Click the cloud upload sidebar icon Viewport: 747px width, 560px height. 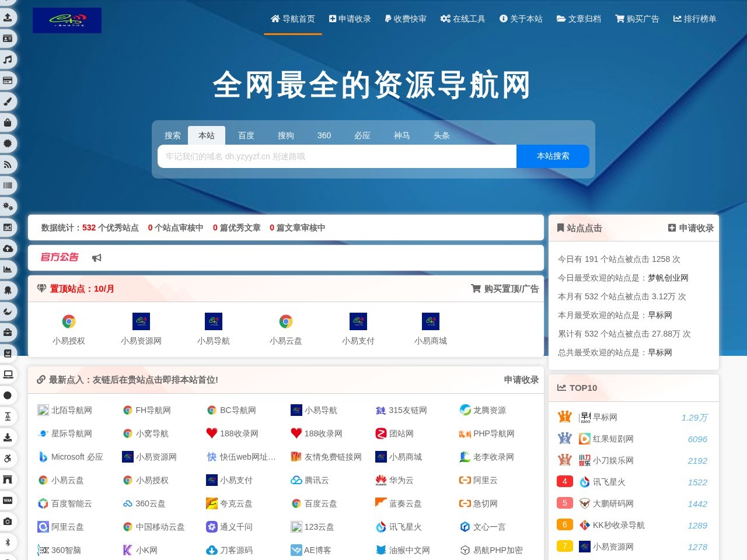click(x=8, y=249)
